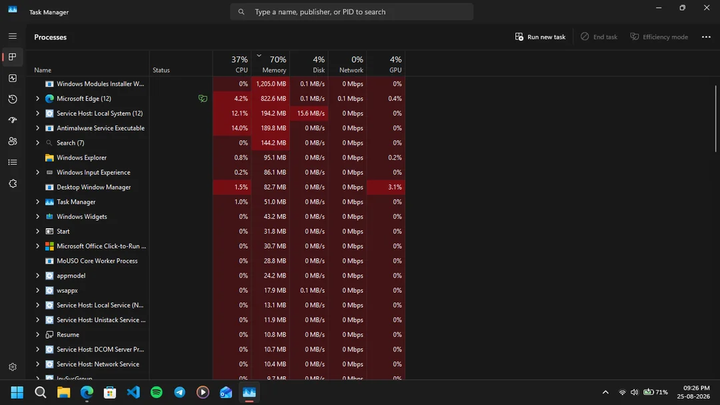Open Task Manager settings gear

coord(12,367)
